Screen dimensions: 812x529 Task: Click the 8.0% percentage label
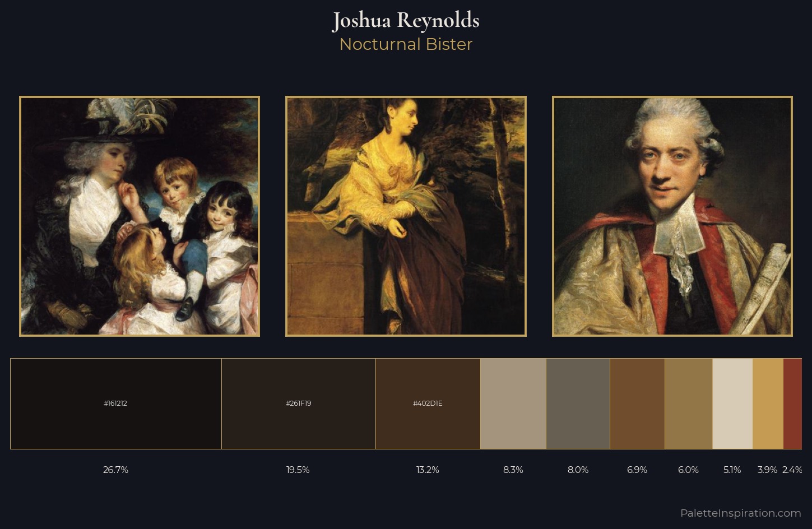578,470
